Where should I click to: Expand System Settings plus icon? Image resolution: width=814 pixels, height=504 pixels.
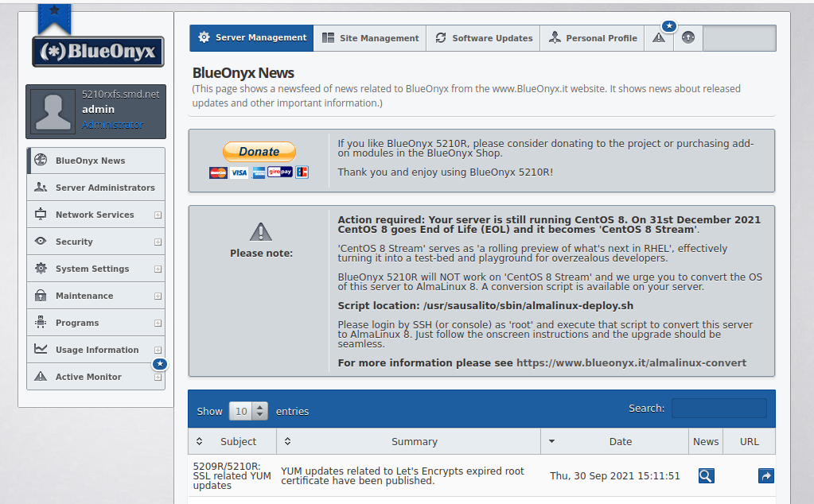click(x=158, y=269)
